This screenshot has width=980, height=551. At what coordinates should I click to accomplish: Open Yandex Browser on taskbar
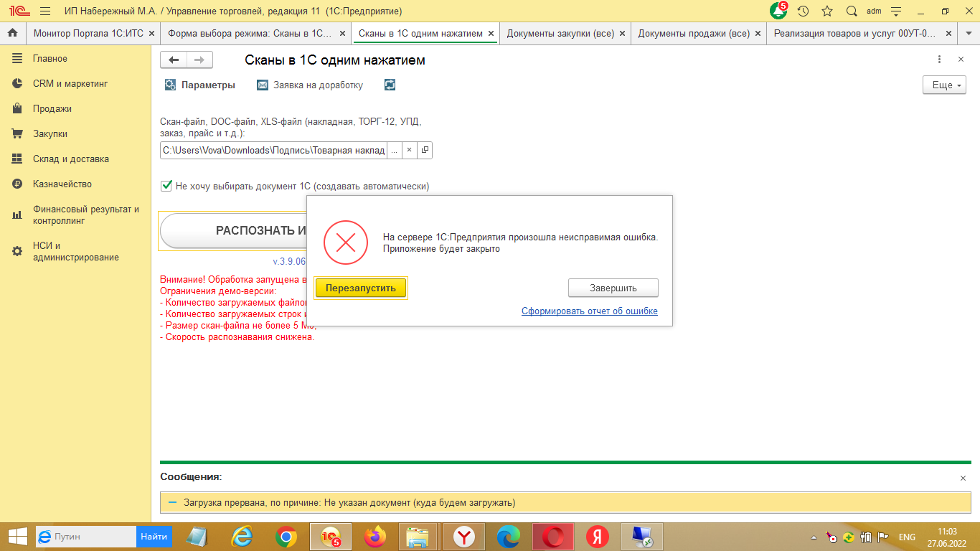click(x=464, y=537)
